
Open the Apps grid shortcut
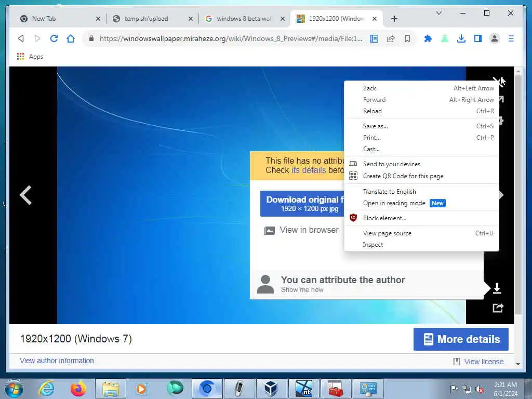tap(30, 57)
